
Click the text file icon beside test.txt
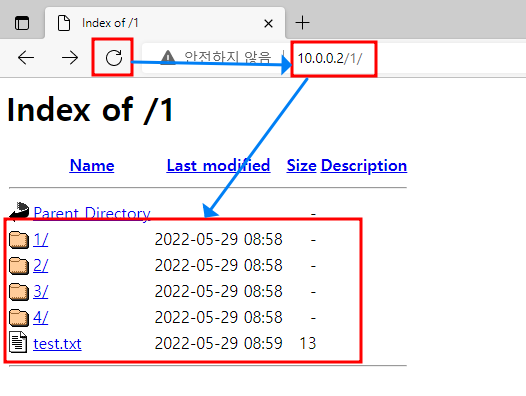[18, 342]
